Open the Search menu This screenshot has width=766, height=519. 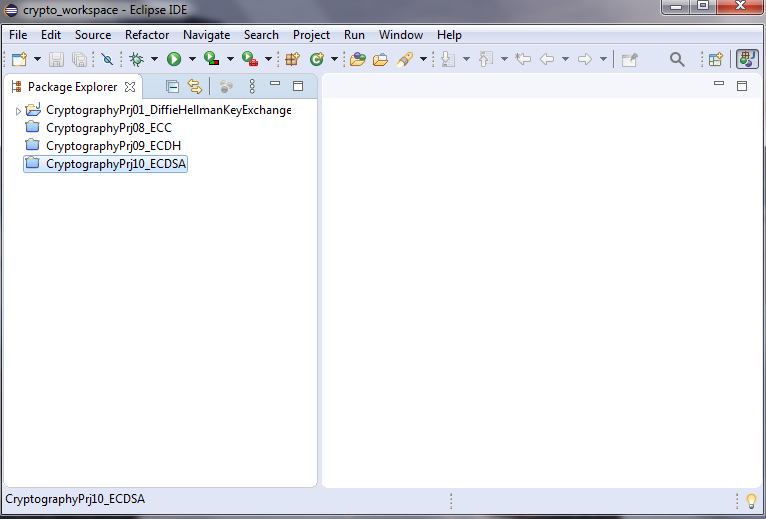click(261, 35)
